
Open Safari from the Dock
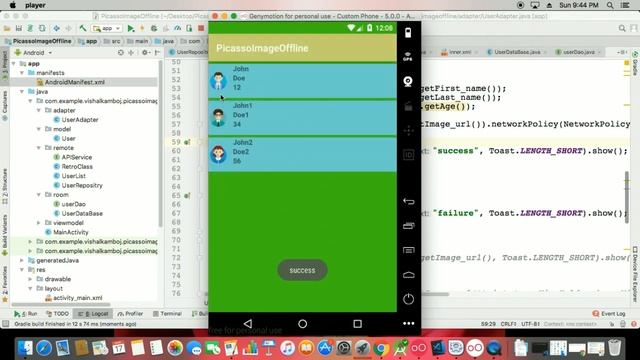click(x=44, y=348)
